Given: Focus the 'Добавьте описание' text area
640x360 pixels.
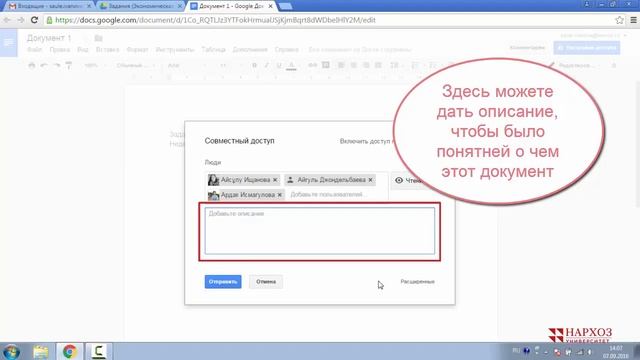Looking at the screenshot, I should click(320, 231).
